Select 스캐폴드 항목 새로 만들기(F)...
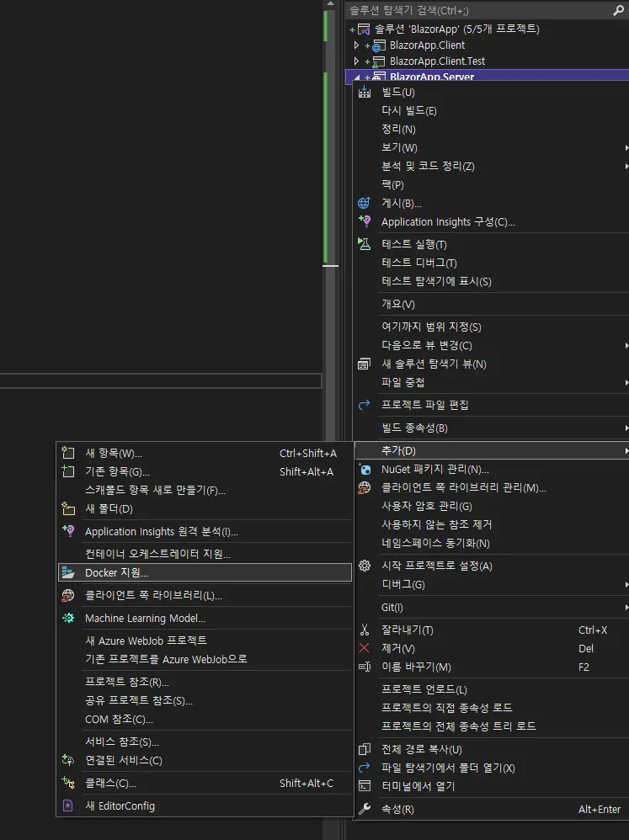629x840 pixels. (155, 490)
